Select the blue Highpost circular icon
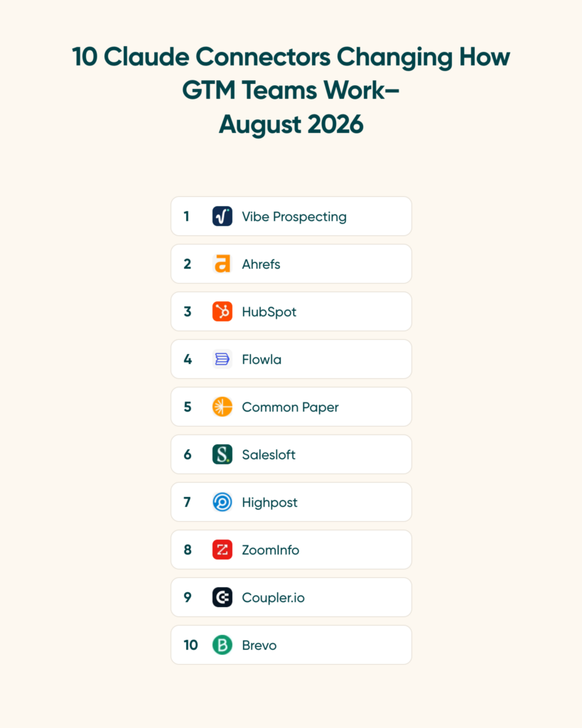 (222, 503)
